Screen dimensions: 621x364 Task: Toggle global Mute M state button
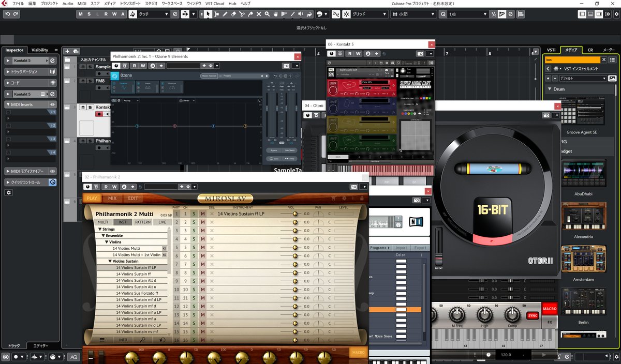click(x=81, y=14)
